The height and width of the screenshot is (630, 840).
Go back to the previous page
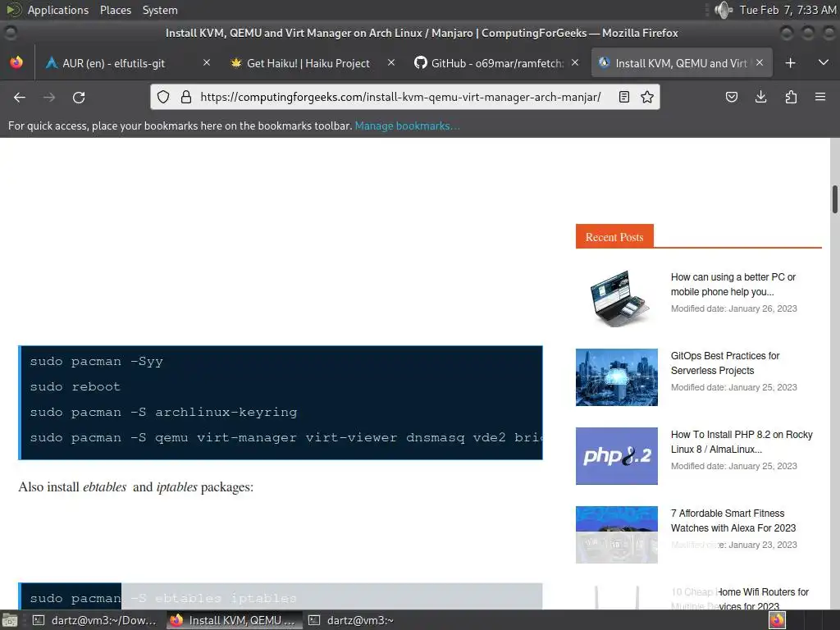tap(20, 97)
